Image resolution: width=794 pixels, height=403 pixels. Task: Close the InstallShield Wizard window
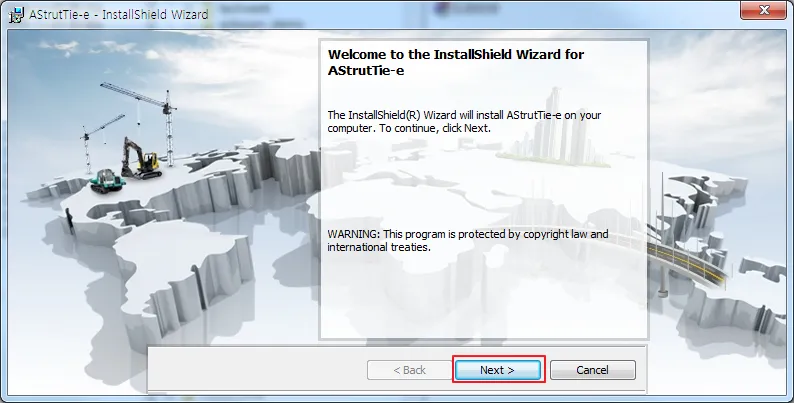(x=764, y=10)
